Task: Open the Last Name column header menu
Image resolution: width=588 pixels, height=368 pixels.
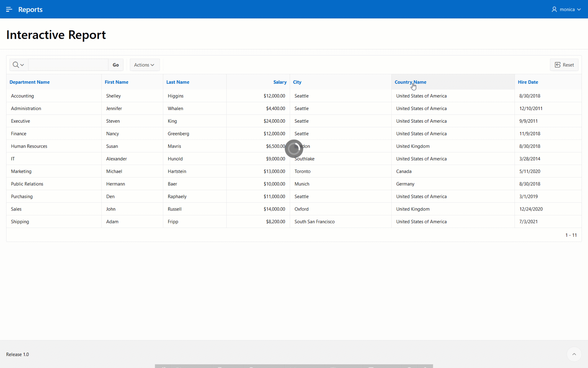Action: coord(178,82)
